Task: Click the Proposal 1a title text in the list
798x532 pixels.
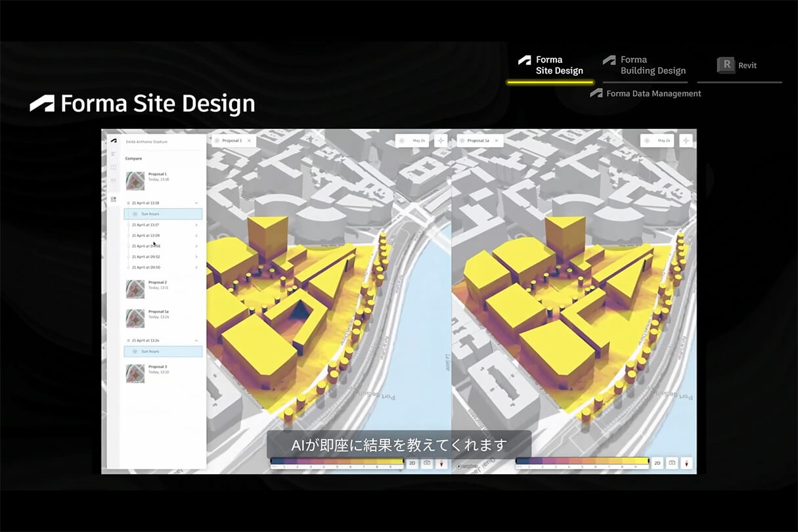Action: (x=159, y=311)
